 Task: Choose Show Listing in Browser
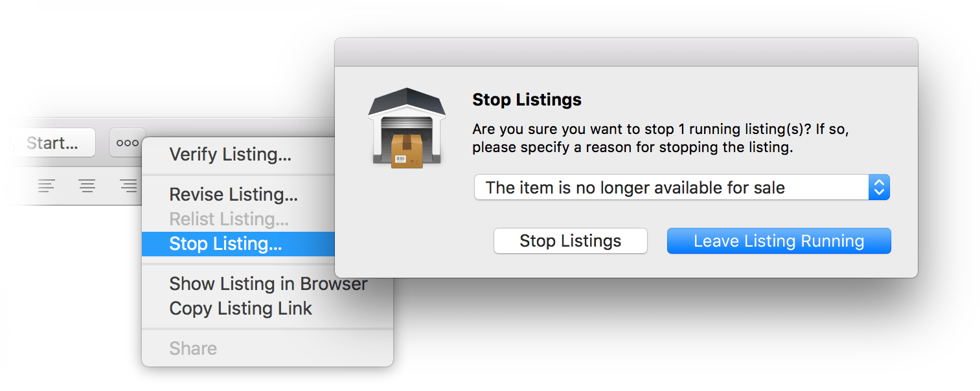268,284
